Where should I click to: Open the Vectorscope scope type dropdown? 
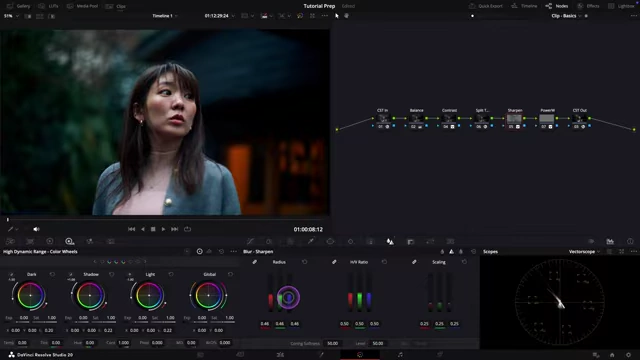point(584,252)
